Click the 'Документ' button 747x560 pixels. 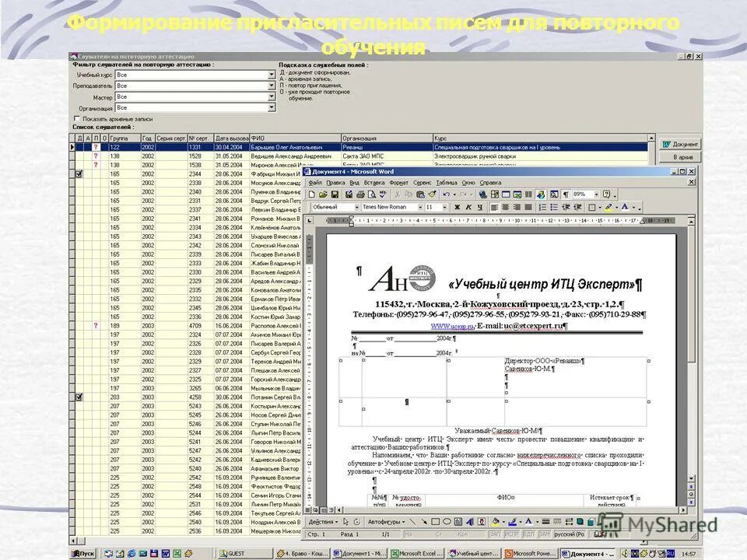click(x=680, y=144)
